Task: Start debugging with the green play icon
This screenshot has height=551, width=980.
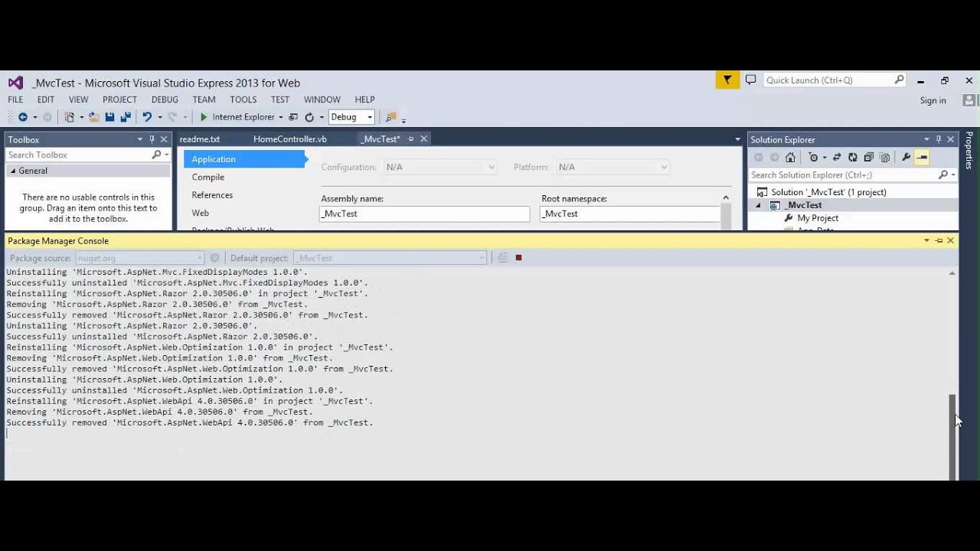Action: [204, 117]
